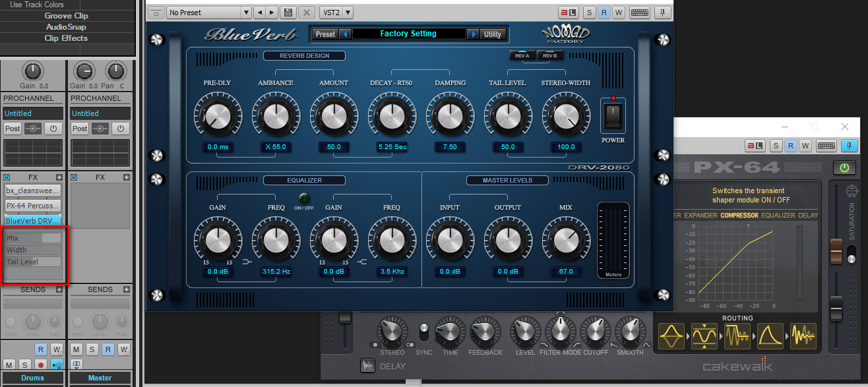Viewport: 868px width, 387px height.
Task: Open the Clip Effects section
Action: coord(67,38)
